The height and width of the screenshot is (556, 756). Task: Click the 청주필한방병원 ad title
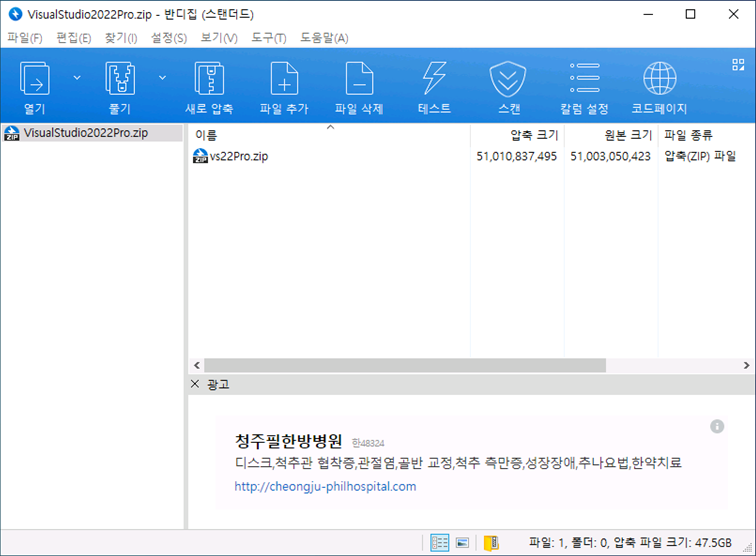pos(288,441)
